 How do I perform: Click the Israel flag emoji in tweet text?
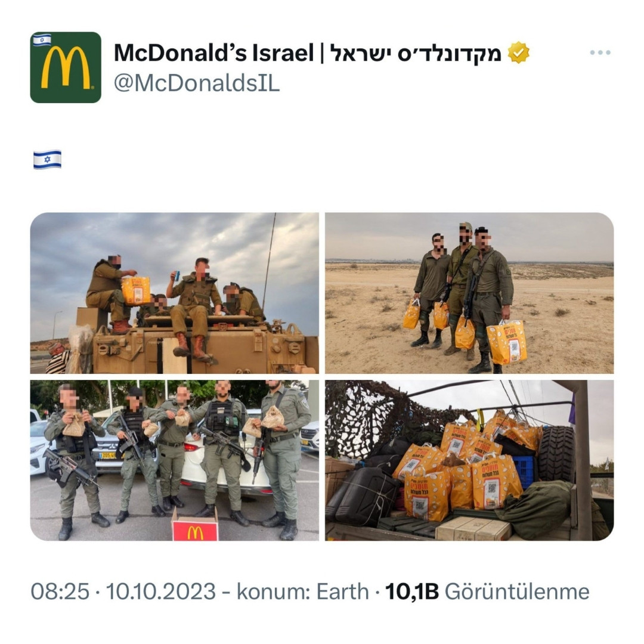tap(47, 159)
